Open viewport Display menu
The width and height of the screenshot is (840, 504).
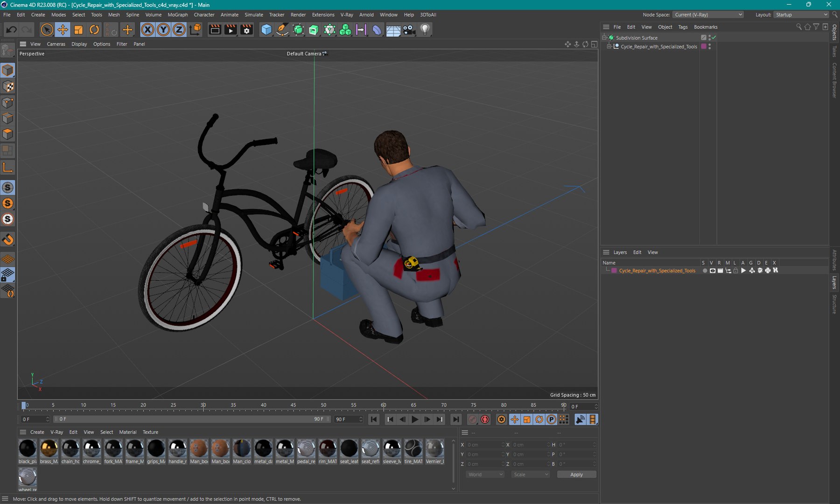click(x=79, y=44)
